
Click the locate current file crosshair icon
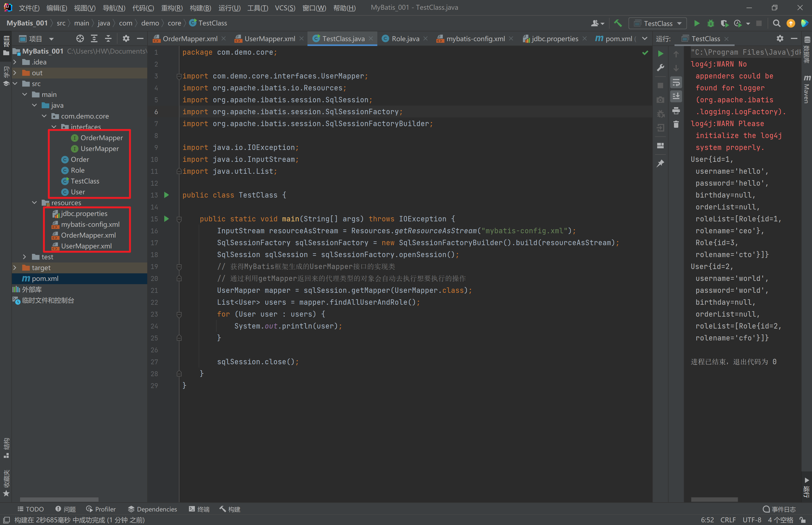(80, 38)
